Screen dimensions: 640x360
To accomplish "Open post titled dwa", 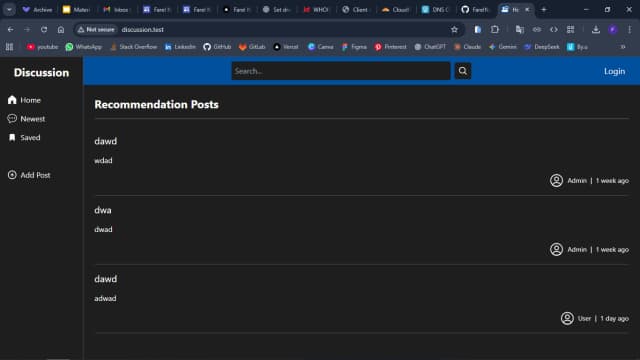I will tap(103, 210).
